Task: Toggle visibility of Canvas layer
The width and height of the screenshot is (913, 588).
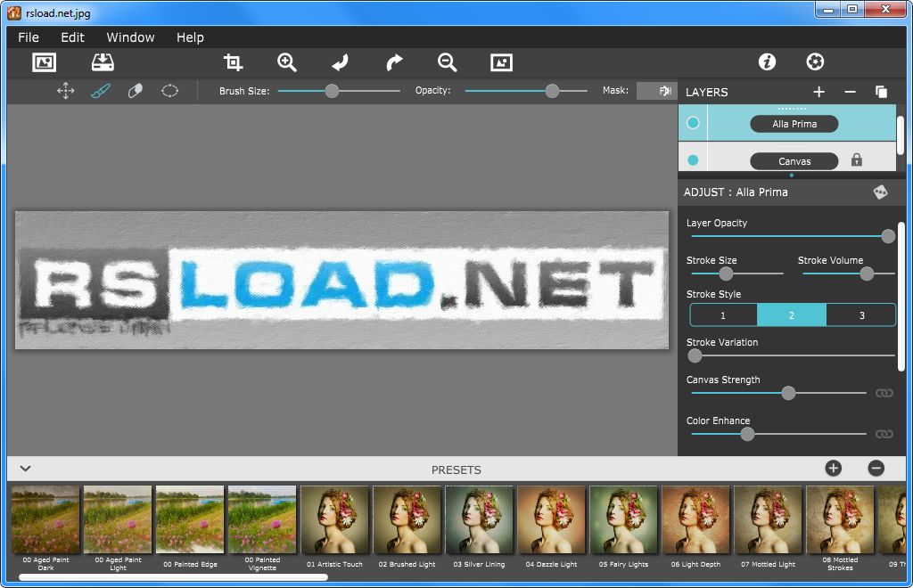Action: coord(693,160)
